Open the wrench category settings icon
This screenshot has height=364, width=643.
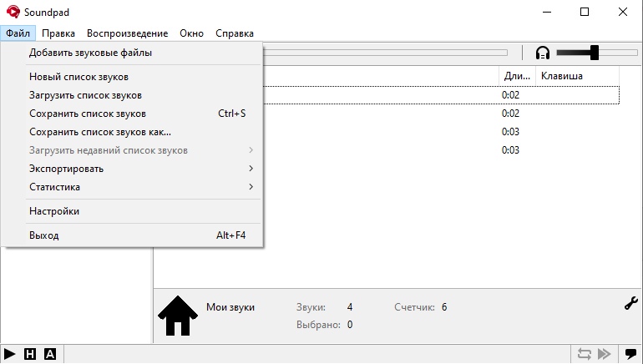[630, 303]
